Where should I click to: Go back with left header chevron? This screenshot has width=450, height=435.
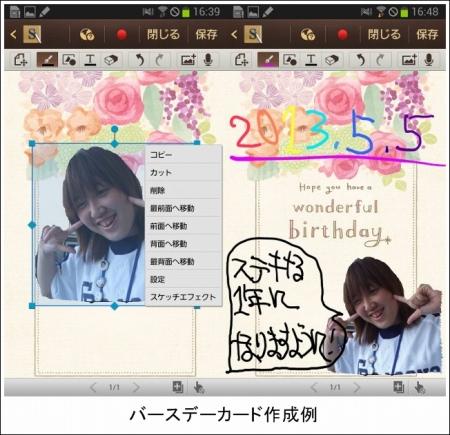pos(13,34)
